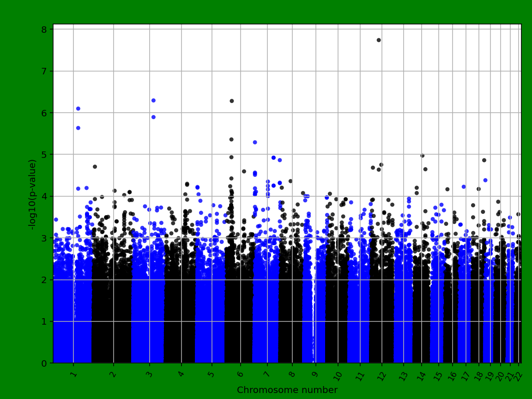This screenshot has height=399, width=532.
Task: Click the blue point near 5.2 on chromosome 7
Action: point(255,143)
